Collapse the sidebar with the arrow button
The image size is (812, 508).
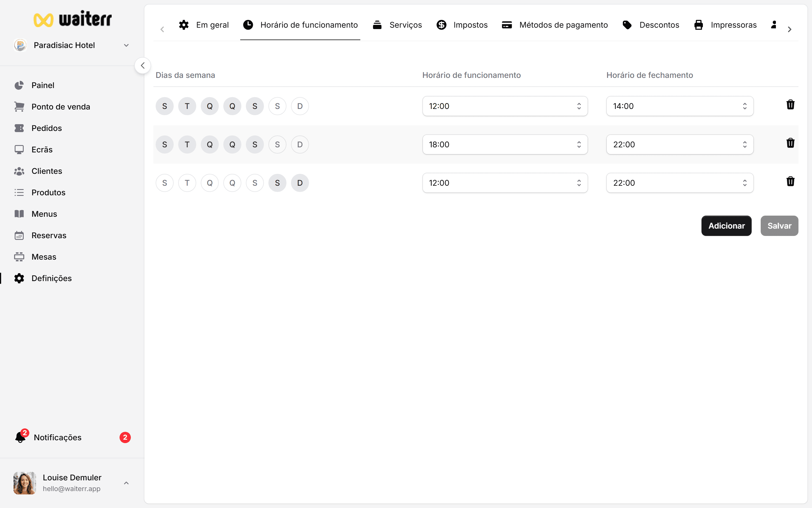click(x=143, y=65)
